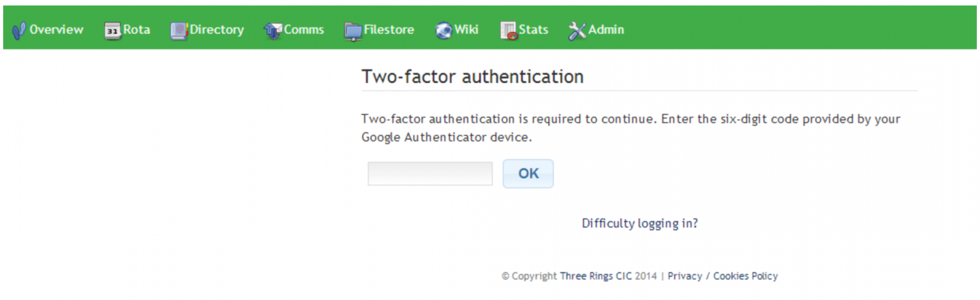
Task: Focus the six-digit code input field
Action: [430, 174]
